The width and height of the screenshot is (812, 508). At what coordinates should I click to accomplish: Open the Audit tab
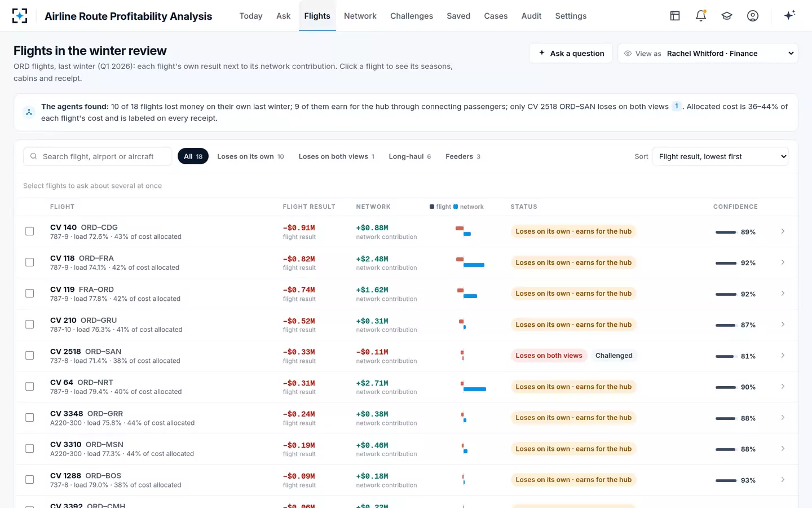click(531, 16)
